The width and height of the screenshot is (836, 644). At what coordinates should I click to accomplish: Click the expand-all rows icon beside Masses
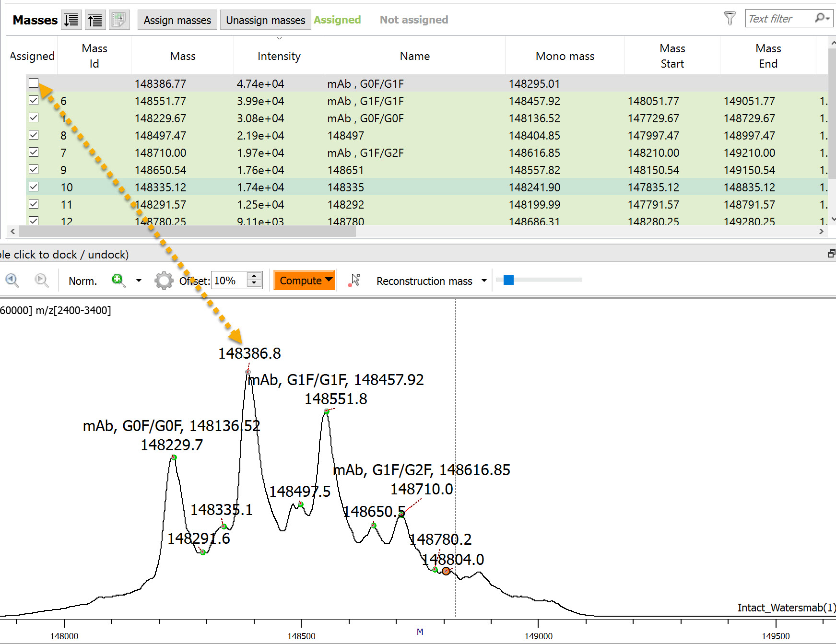[x=71, y=20]
